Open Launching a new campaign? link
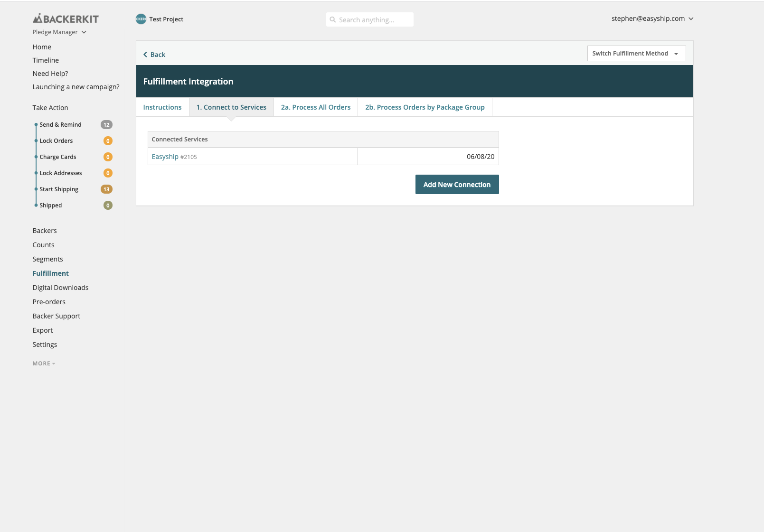Image resolution: width=764 pixels, height=532 pixels. click(x=76, y=87)
